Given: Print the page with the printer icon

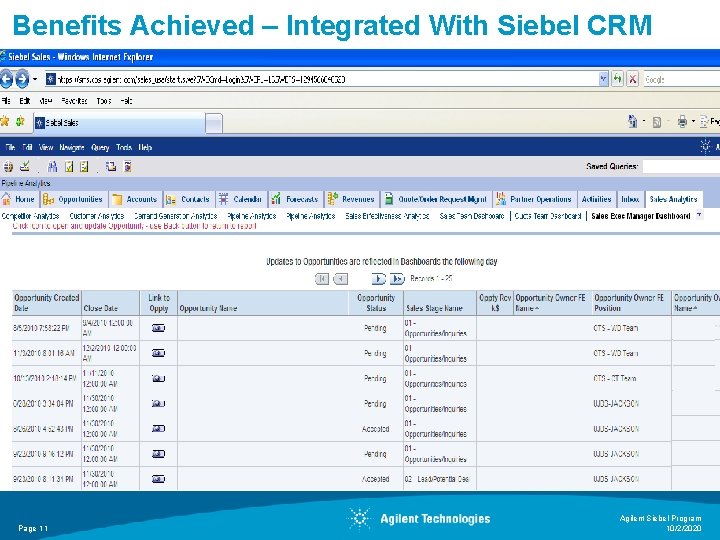Looking at the screenshot, I should 682,122.
